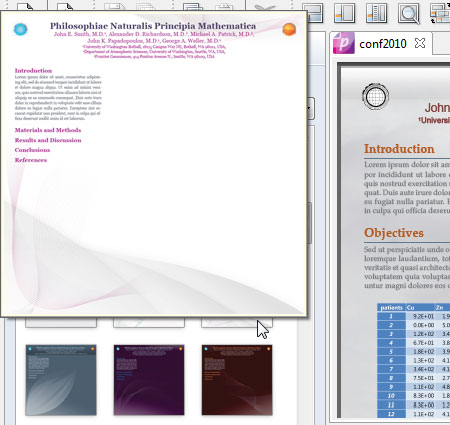
Task: Pick the dark maroon poster template thumbnail
Action: (237, 380)
